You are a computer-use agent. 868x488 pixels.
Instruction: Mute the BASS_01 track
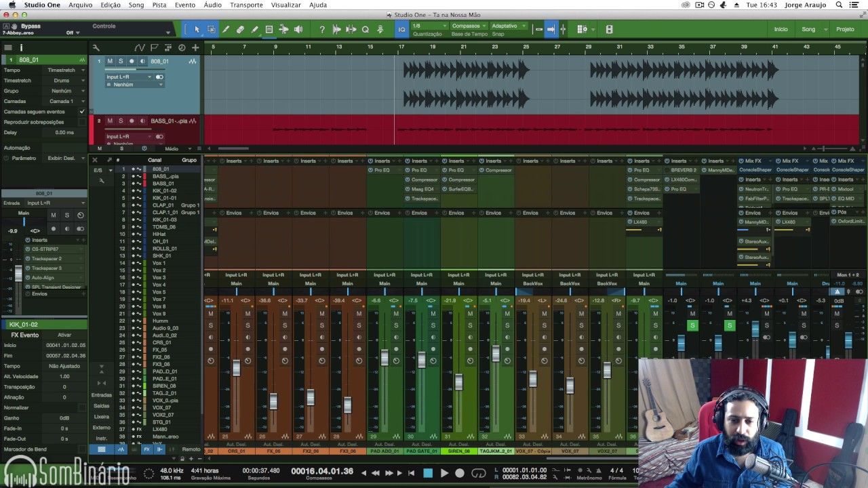pyautogui.click(x=110, y=121)
